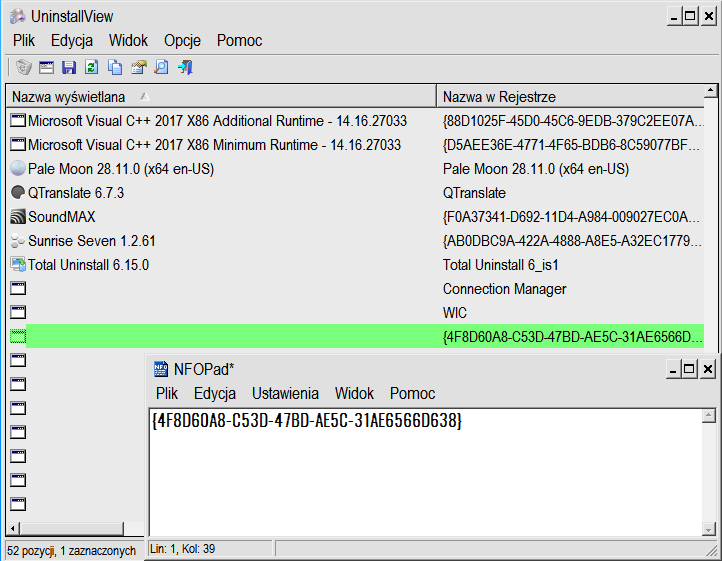This screenshot has width=722, height=561.
Task: Open the Opcje menu in UninstallView
Action: [182, 41]
